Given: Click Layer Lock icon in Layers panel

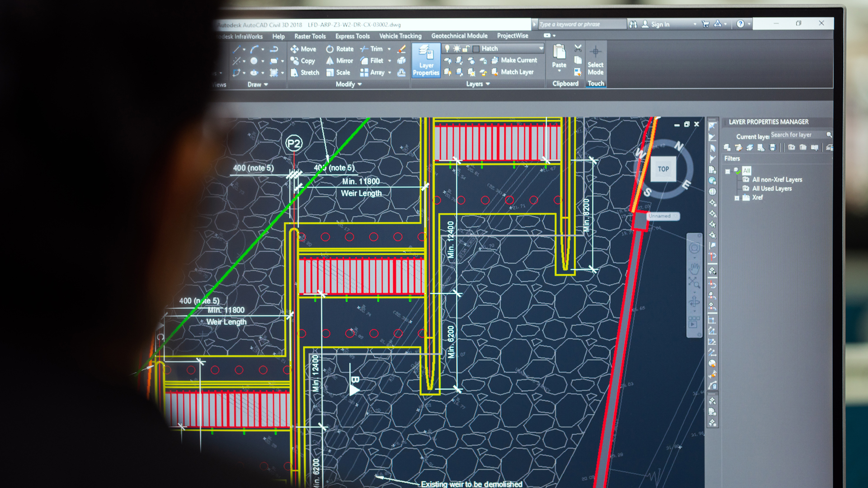Looking at the screenshot, I should (x=483, y=60).
